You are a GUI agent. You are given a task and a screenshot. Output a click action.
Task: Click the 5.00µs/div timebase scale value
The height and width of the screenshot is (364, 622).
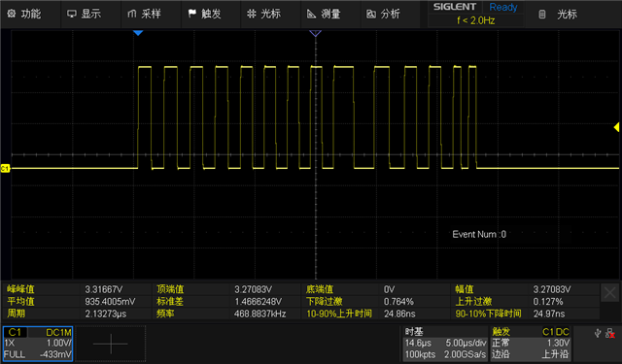pos(466,343)
